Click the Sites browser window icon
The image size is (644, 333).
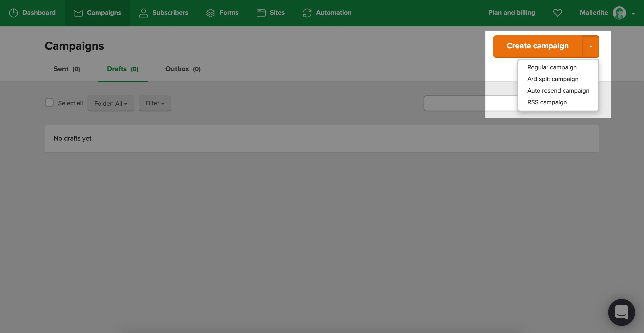click(x=261, y=13)
